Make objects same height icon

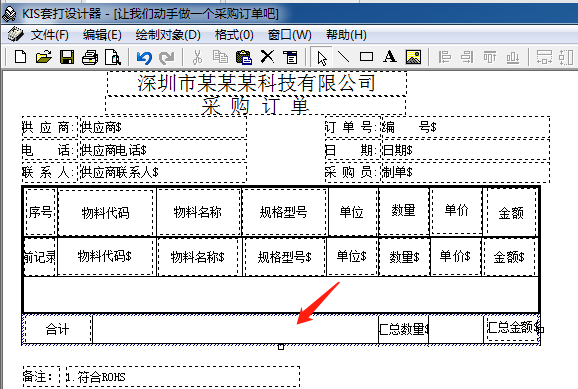tap(566, 57)
